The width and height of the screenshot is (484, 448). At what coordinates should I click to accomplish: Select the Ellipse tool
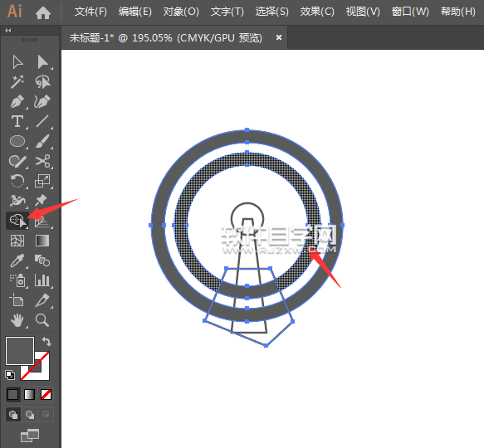point(17,141)
